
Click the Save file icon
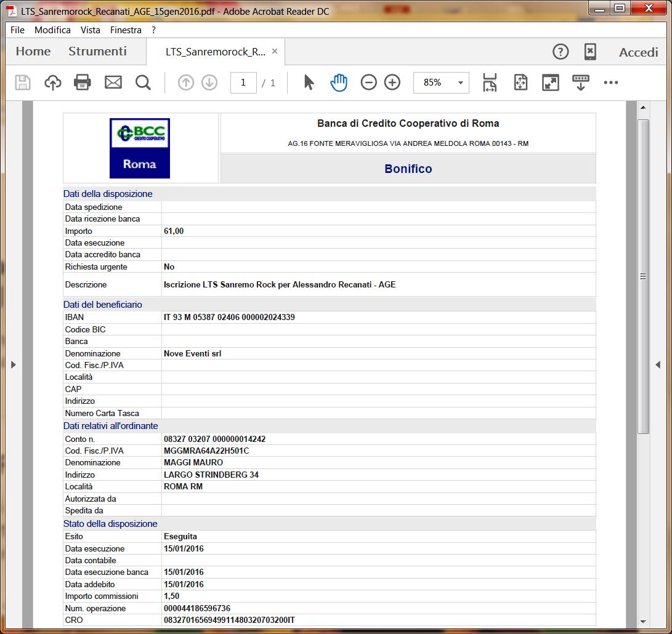(23, 82)
